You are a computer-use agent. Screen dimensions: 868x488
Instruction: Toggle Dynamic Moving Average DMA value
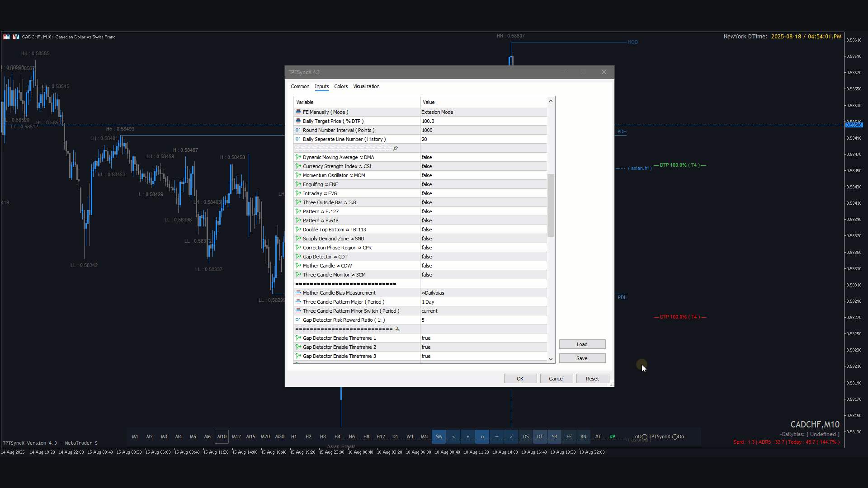pyautogui.click(x=483, y=157)
